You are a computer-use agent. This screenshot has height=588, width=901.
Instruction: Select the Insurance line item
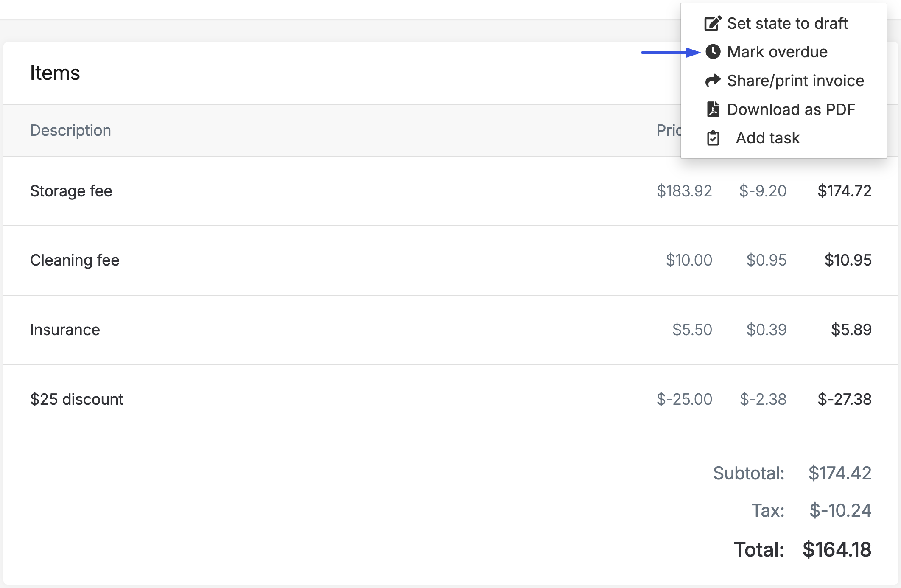(x=450, y=330)
